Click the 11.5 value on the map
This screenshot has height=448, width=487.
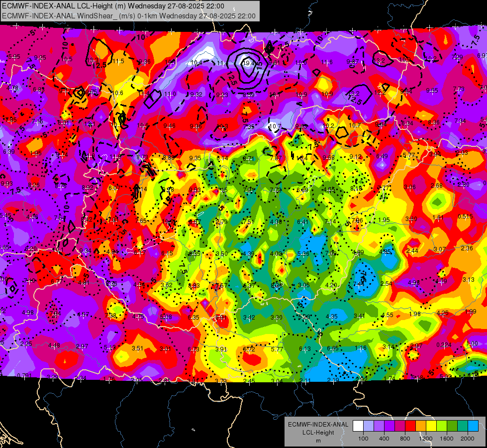tap(118, 61)
